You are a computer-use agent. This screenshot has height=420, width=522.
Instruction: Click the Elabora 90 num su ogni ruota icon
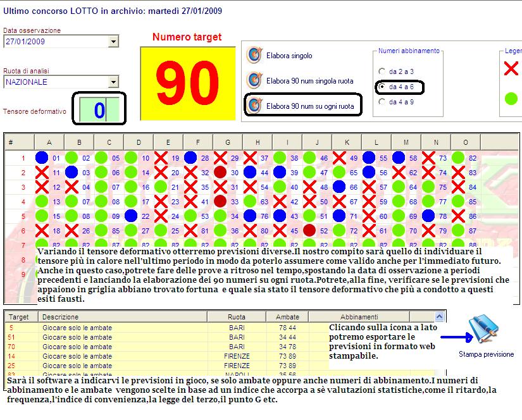[255, 106]
